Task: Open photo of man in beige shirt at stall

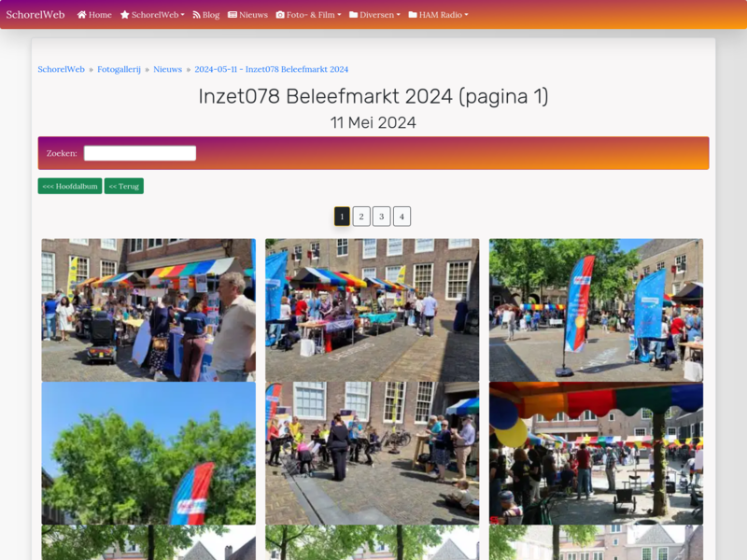Action: coord(148,310)
